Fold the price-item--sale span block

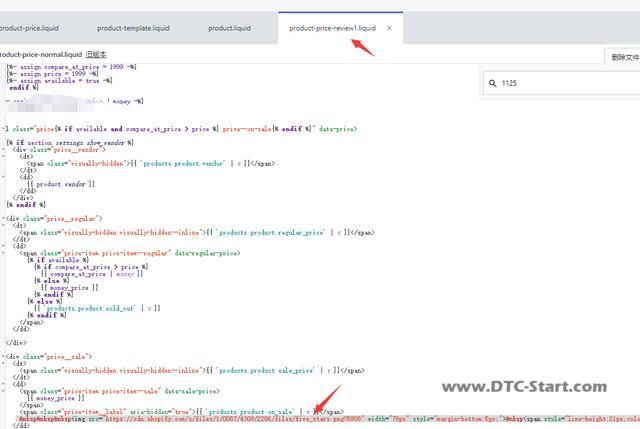pyautogui.click(x=3, y=391)
